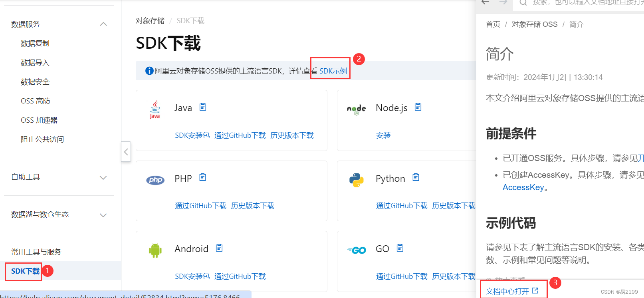Screen dimensions: 644x298
Task: Click the AccessKey link in prerequisites
Action: pyautogui.click(x=523, y=187)
